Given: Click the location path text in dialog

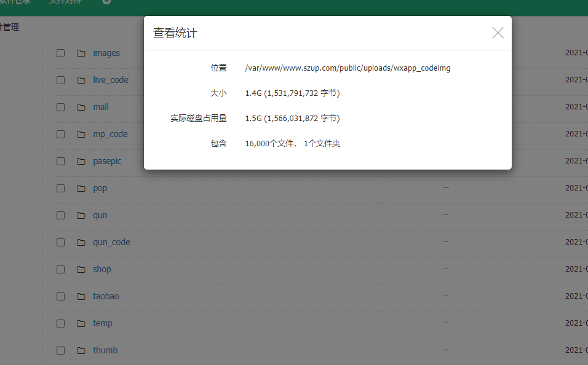Looking at the screenshot, I should coord(348,68).
